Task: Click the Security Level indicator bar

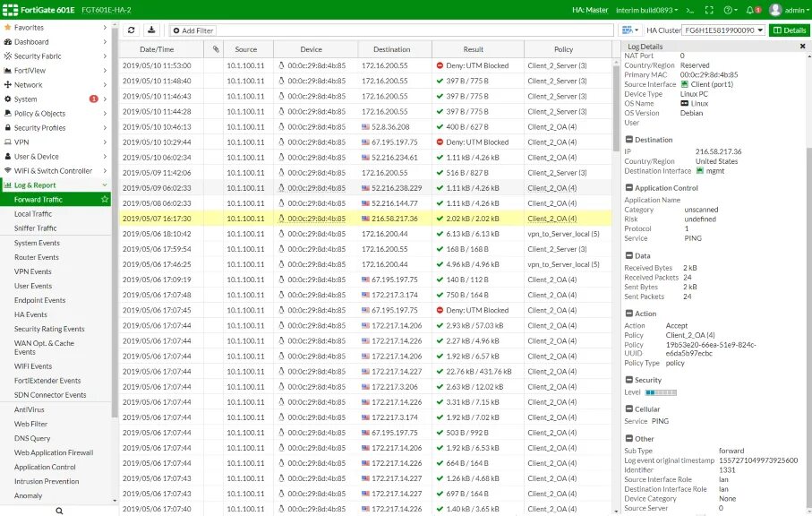Action: (661, 392)
